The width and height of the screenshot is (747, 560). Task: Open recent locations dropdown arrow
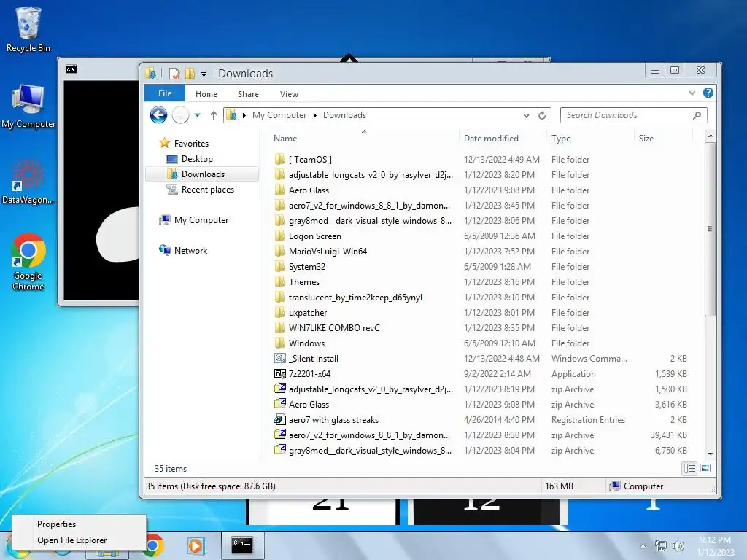pyautogui.click(x=197, y=115)
